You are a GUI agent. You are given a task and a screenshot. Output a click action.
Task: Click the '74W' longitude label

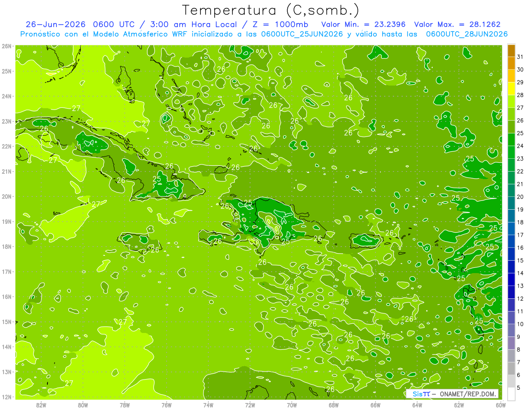coord(208,405)
